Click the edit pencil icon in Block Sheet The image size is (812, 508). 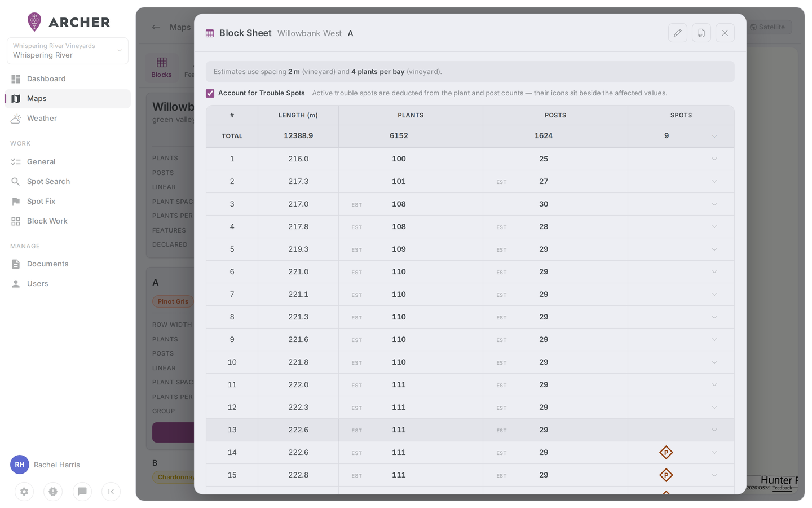678,33
